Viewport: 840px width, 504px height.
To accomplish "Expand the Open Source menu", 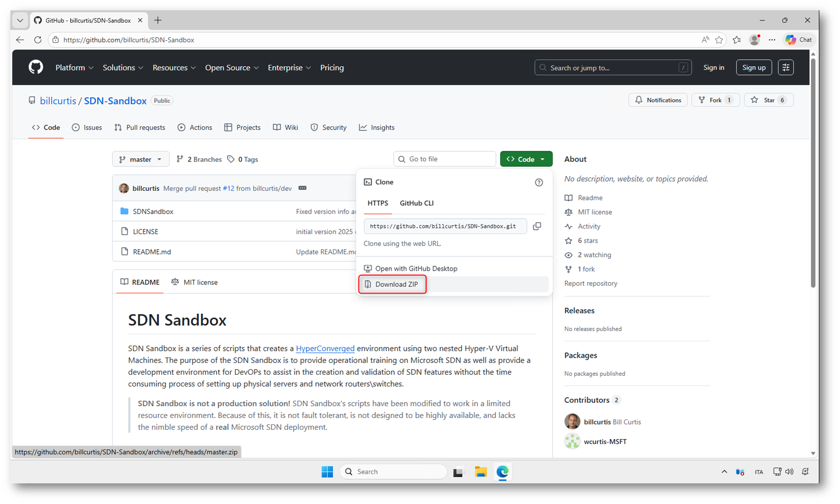I will [232, 68].
